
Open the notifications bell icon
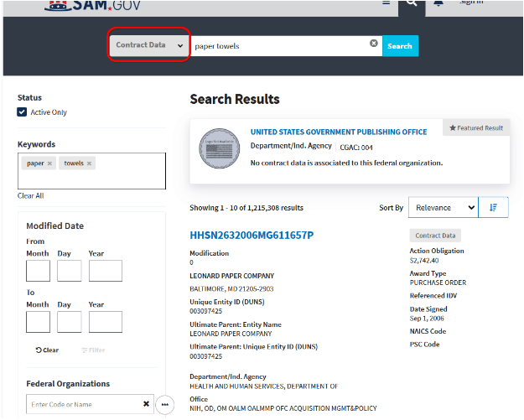438,3
